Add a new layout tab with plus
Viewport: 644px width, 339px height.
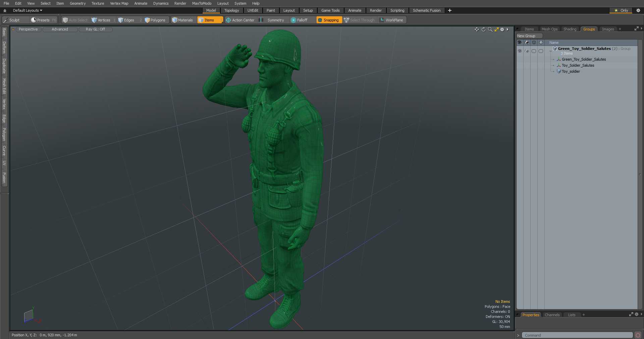[x=449, y=10]
